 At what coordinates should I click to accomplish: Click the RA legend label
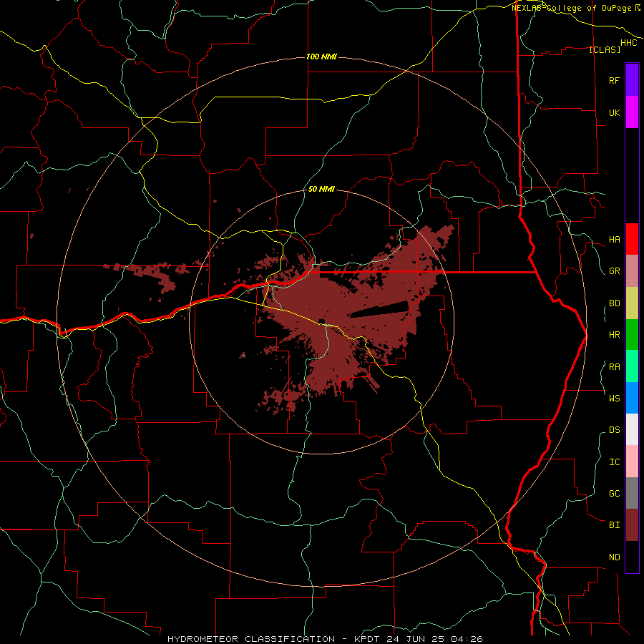[614, 367]
